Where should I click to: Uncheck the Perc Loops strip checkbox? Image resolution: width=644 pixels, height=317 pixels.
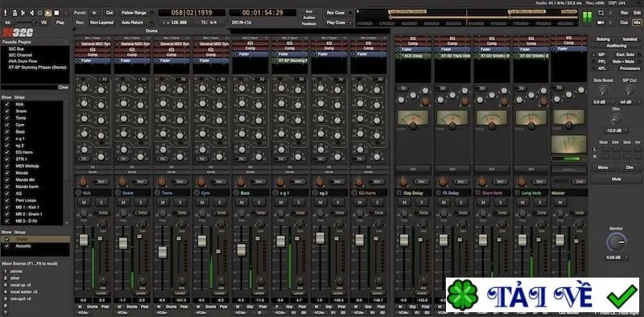click(x=7, y=200)
